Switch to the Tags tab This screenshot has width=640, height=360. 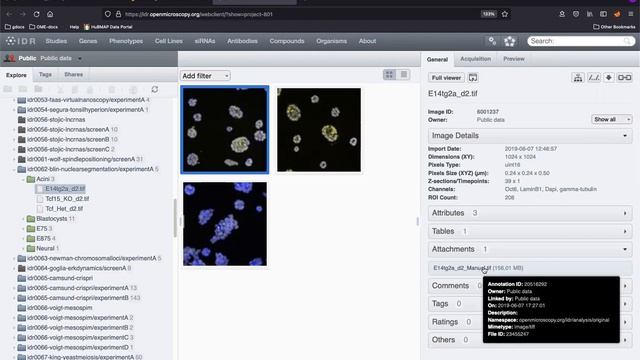[45, 74]
